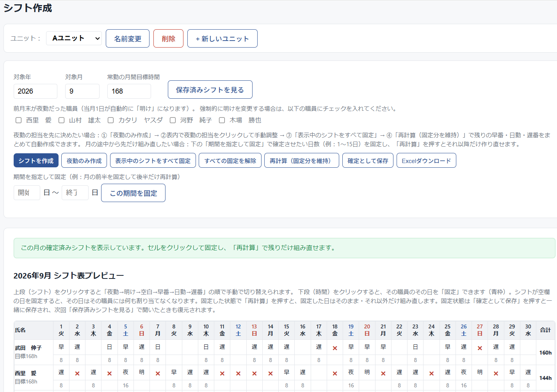
Task: Click the 名前変更 button
Action: [x=128, y=39]
